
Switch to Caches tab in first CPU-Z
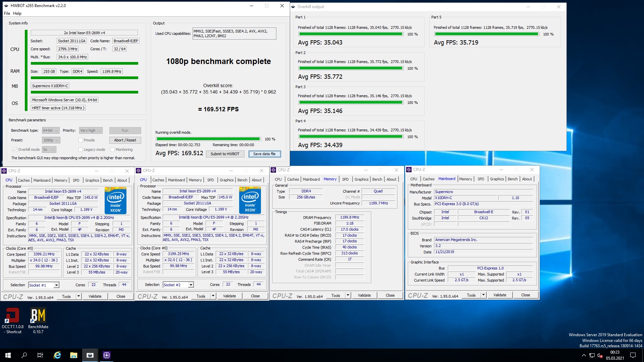[23, 180]
